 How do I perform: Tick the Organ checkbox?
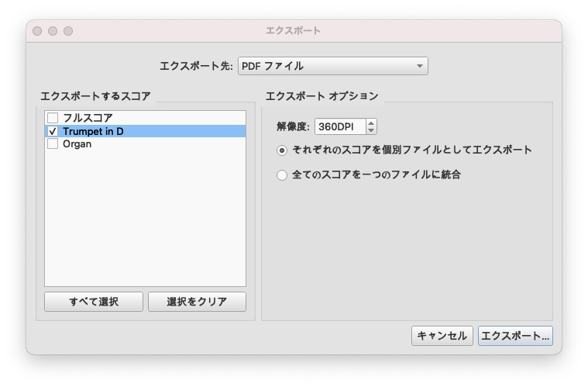click(53, 144)
